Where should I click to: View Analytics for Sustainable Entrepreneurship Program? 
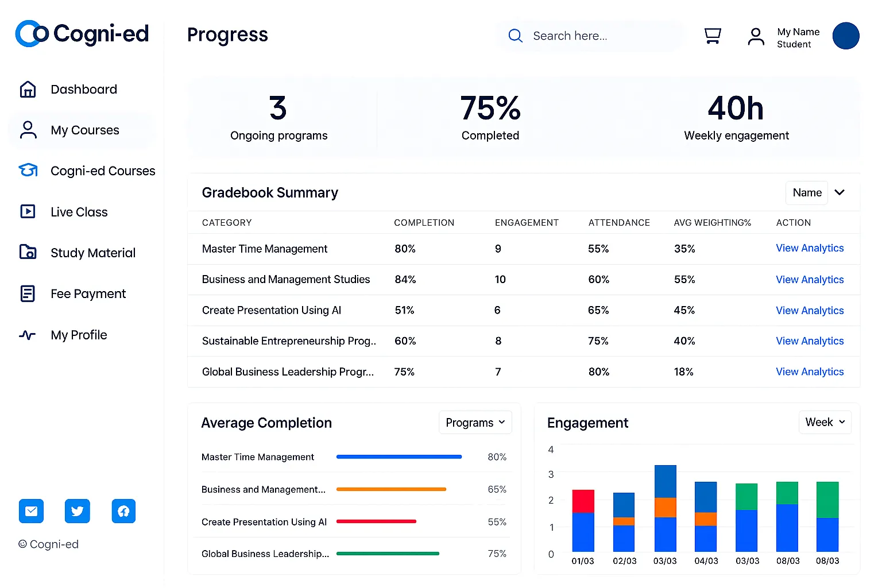tap(810, 341)
